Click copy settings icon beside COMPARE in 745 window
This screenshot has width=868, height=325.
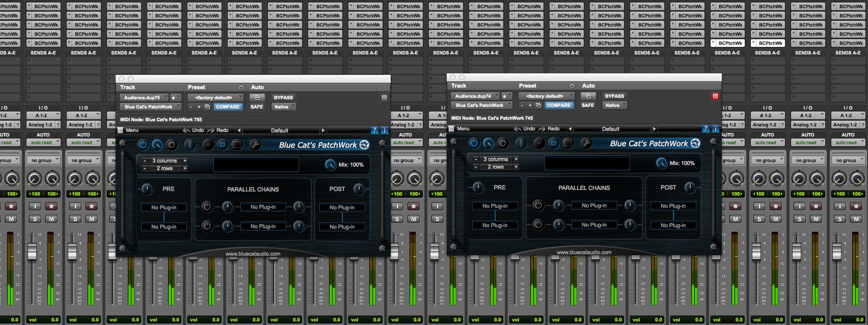(538, 105)
